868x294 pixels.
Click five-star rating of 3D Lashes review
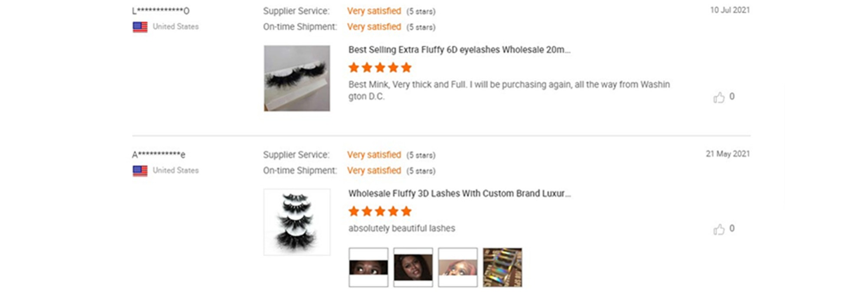(380, 211)
